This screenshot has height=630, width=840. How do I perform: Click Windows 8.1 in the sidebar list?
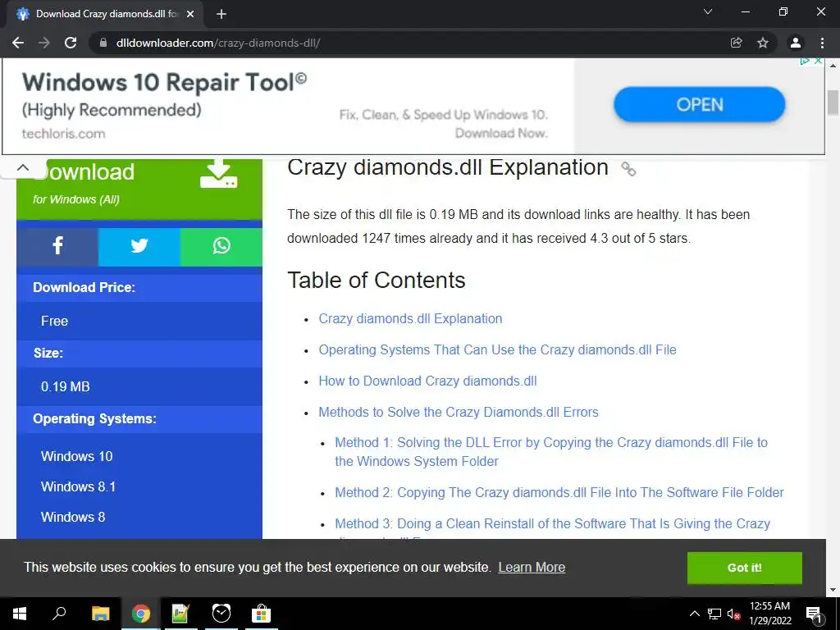click(x=78, y=486)
